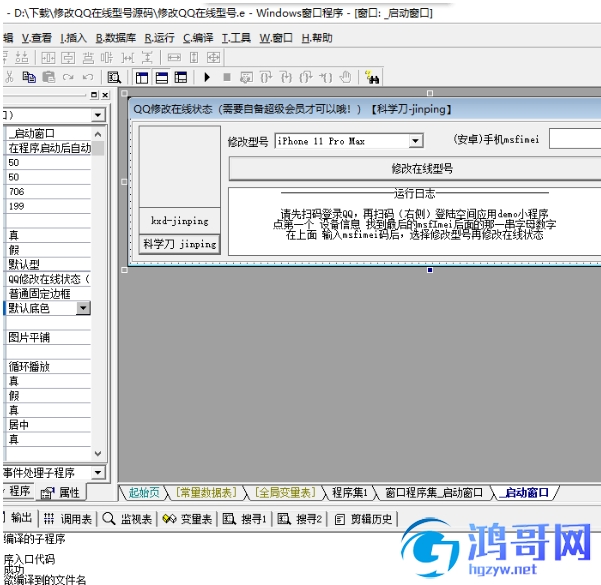The width and height of the screenshot is (601, 585).
Task: Toggle the combined panels view icon
Action: point(181,78)
